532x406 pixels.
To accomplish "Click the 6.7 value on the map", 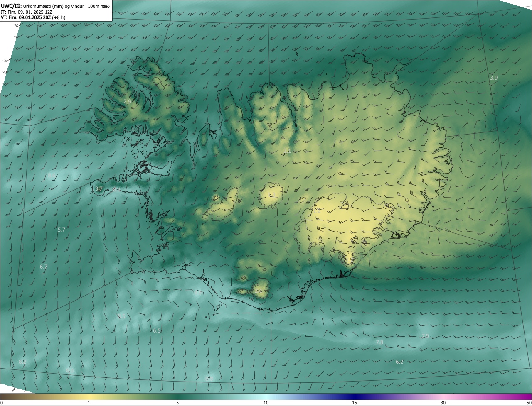I will pos(44,267).
